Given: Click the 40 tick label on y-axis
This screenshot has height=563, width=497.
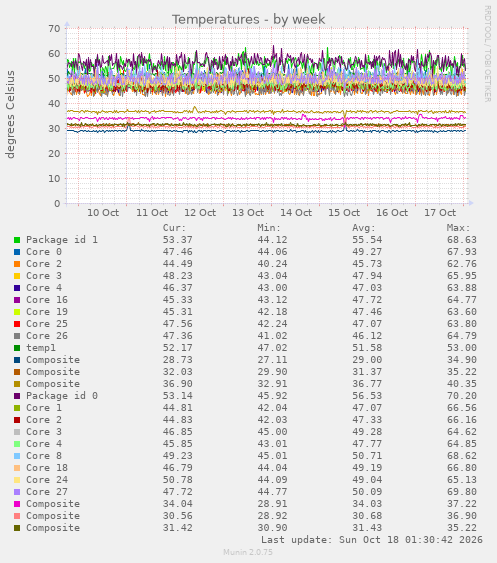Looking at the screenshot, I should coord(55,103).
